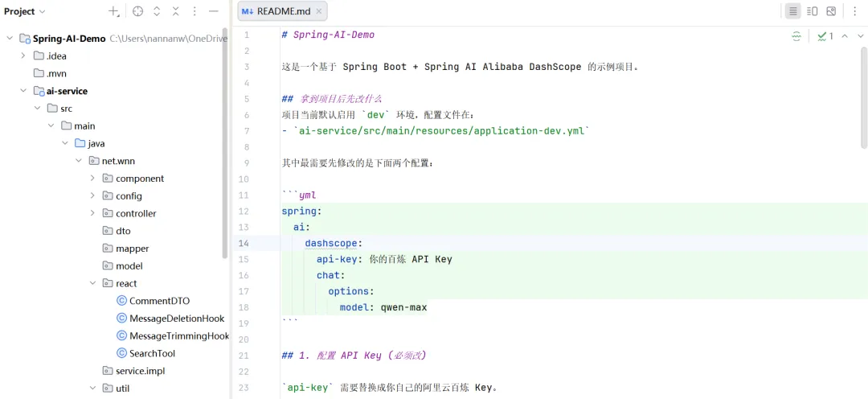Viewport: 868px width, 399px height.
Task: Expand the controller package
Action: point(92,213)
